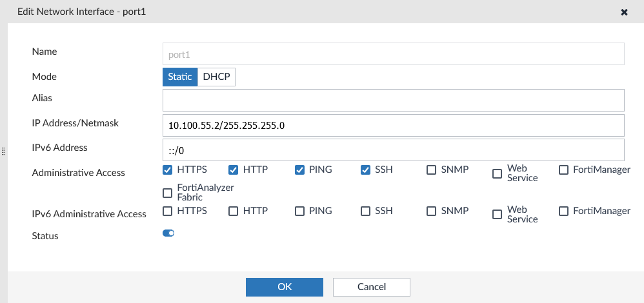Disable PING administrative access
Image resolution: width=644 pixels, height=303 pixels.
coord(299,170)
